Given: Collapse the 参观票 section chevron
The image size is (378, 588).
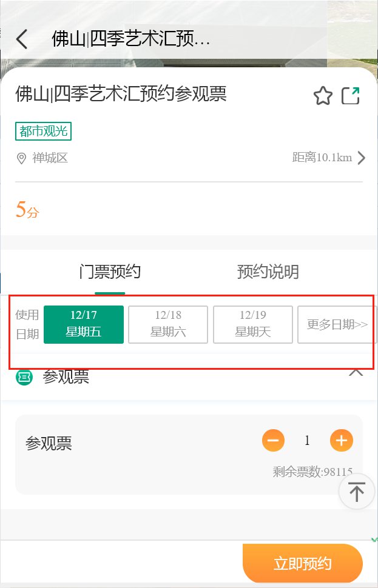Looking at the screenshot, I should coord(356,373).
